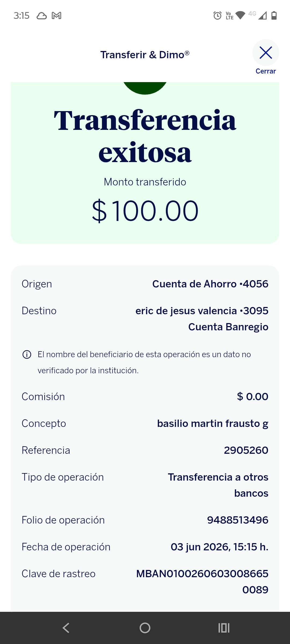Tap the Gmail notification icon in status bar

56,16
